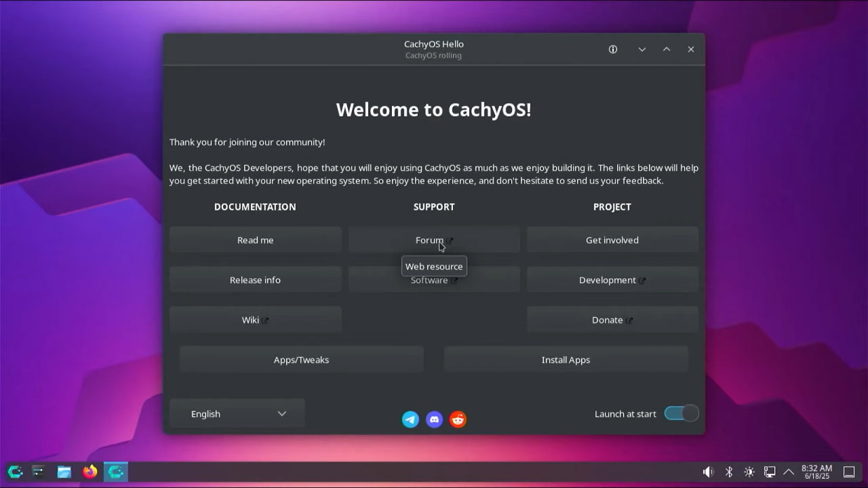Open the Discord community icon
The width and height of the screenshot is (868, 488).
click(434, 419)
